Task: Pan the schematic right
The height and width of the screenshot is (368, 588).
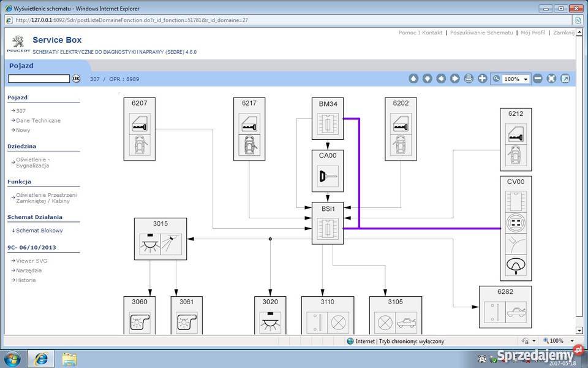Action: point(454,79)
